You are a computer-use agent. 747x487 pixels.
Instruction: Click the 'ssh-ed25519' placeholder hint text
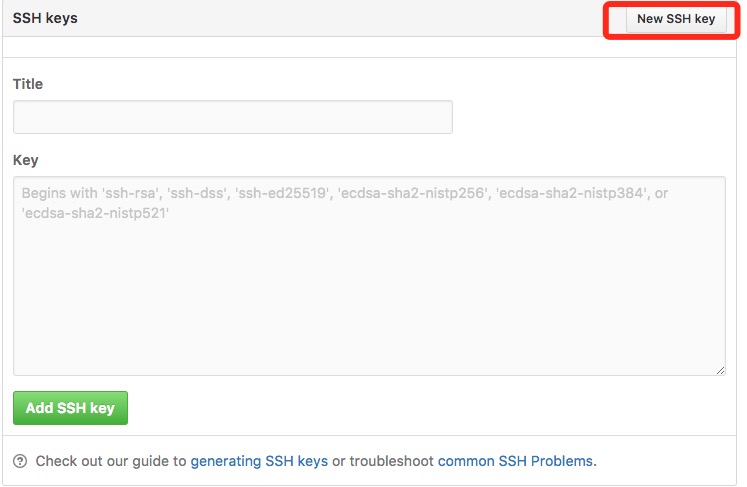(283, 193)
